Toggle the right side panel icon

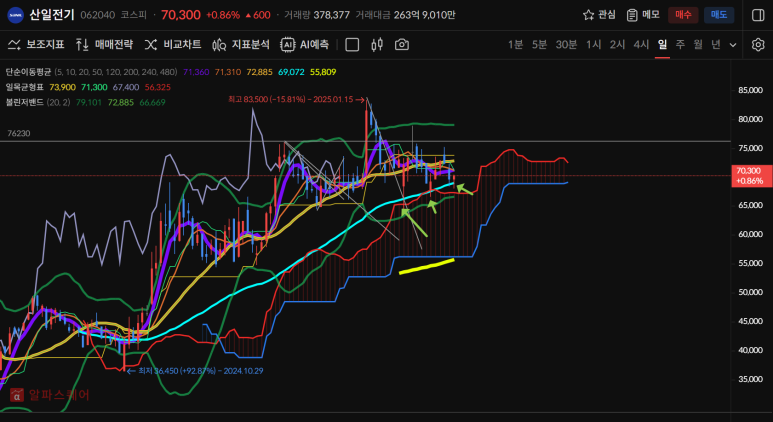coord(758,15)
